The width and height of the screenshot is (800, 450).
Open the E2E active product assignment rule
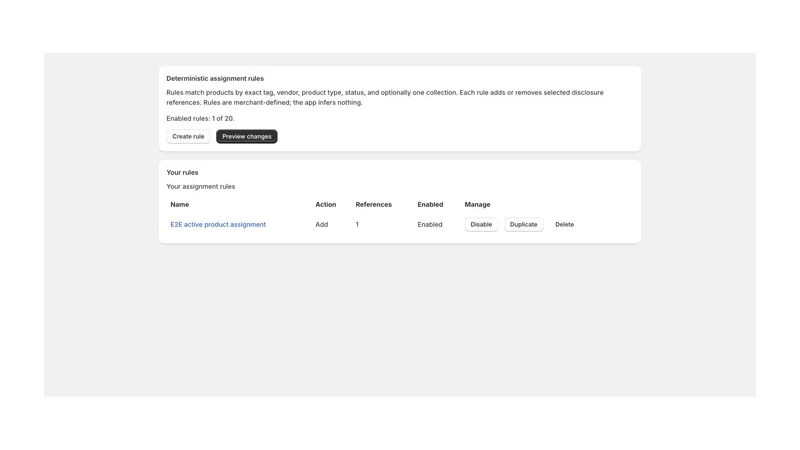point(218,224)
